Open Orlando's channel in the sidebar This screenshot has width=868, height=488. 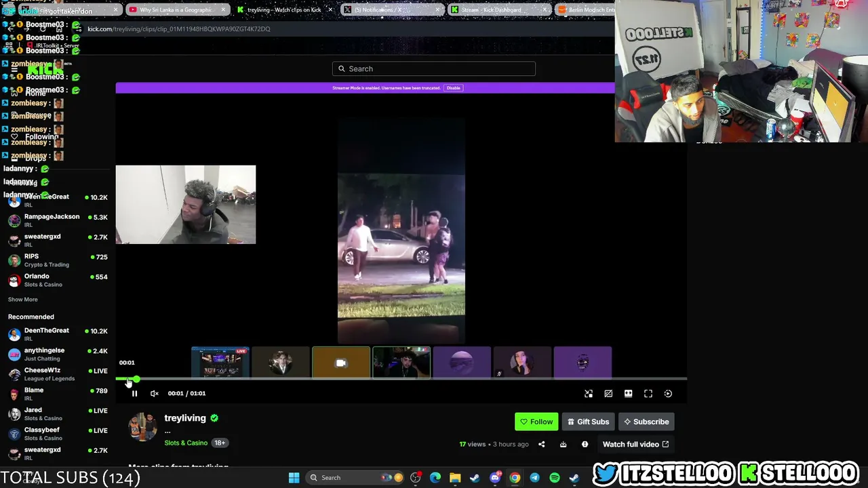58,280
